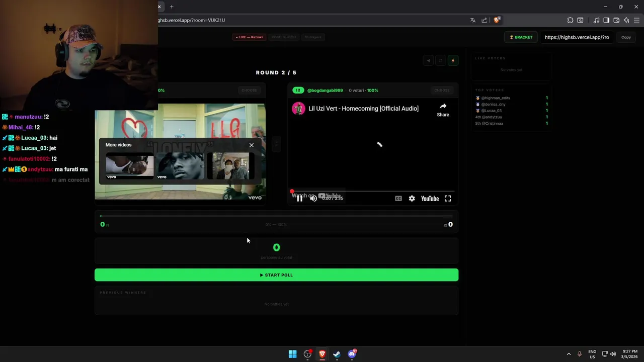Open the first More videos thumbnail

(x=129, y=166)
